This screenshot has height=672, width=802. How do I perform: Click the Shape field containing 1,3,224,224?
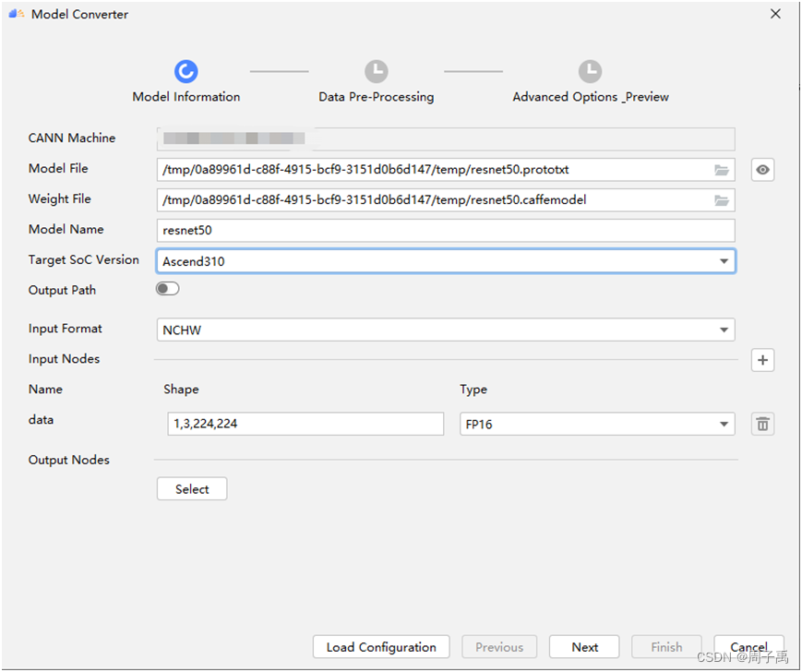[x=305, y=423]
